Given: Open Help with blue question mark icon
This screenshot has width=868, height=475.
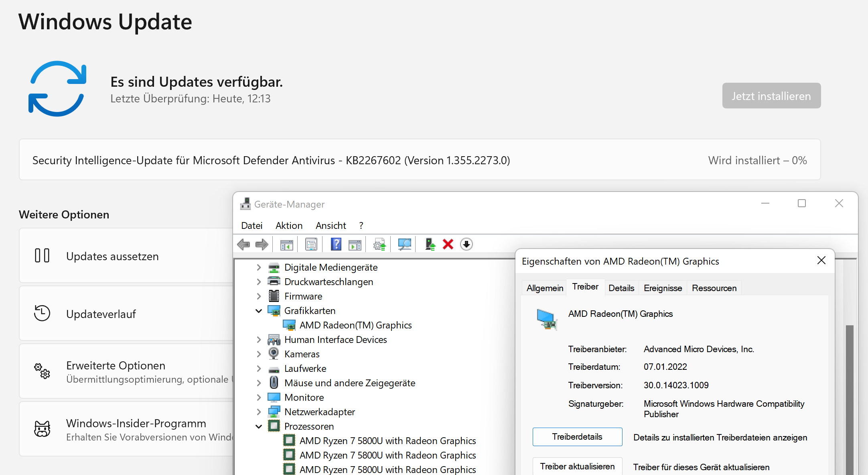Looking at the screenshot, I should click(336, 244).
